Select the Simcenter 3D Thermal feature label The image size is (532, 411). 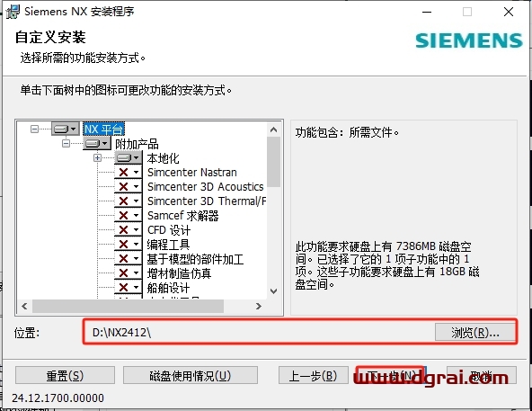click(207, 201)
